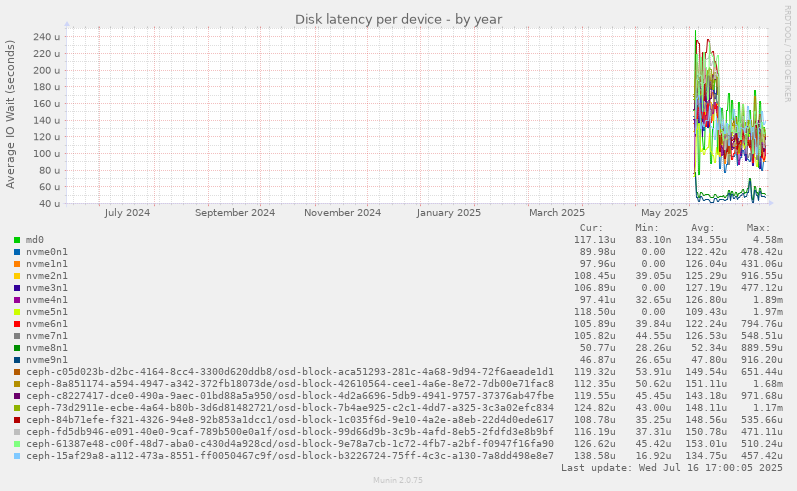This screenshot has height=491, width=797.
Task: Click the '240 u' y-axis tick label
Action: 46,37
